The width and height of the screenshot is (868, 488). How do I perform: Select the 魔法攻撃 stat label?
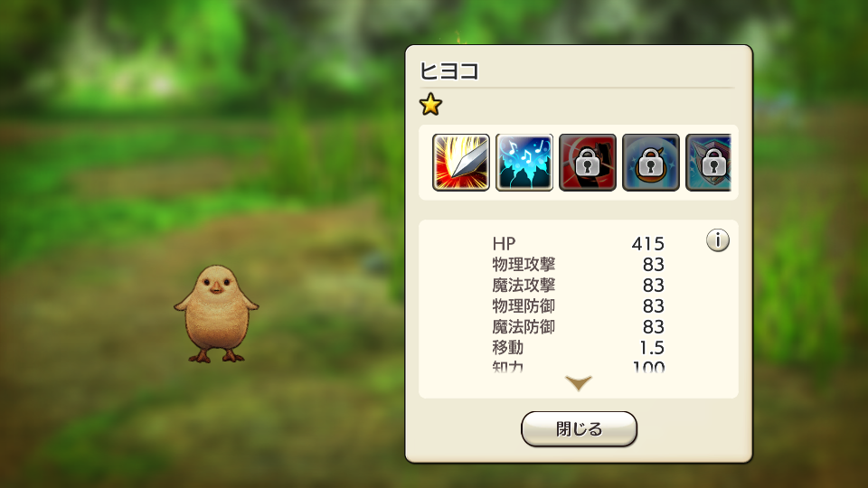(x=524, y=286)
